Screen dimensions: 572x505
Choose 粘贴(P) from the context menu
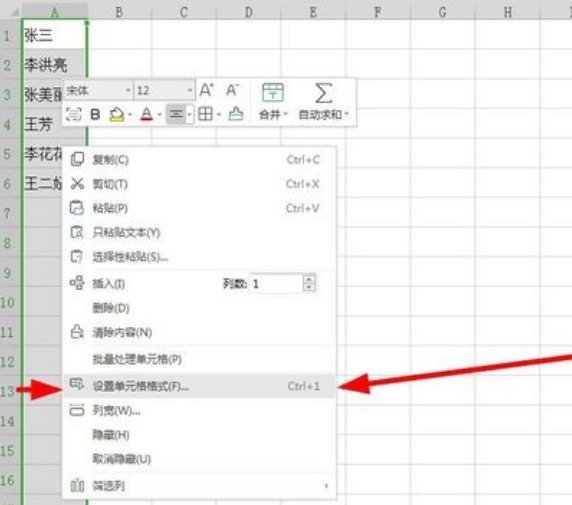pyautogui.click(x=199, y=208)
